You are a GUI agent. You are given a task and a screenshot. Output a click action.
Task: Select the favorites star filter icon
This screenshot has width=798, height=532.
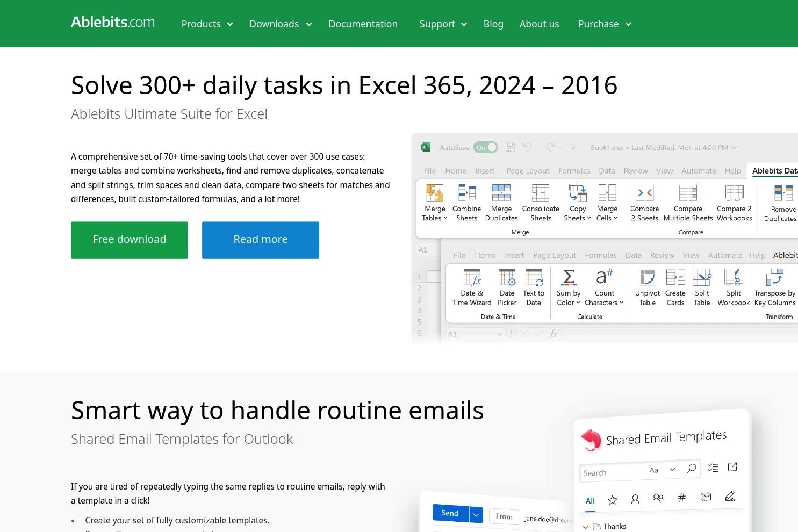(x=612, y=500)
